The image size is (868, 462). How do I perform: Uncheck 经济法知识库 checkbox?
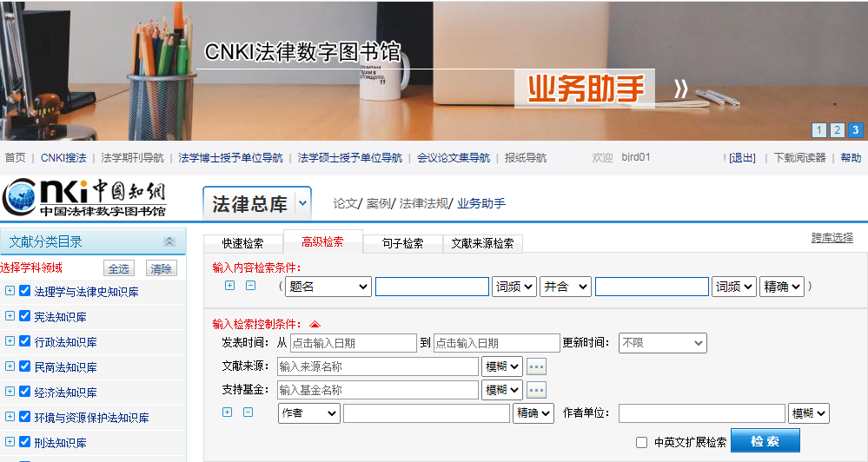25,391
